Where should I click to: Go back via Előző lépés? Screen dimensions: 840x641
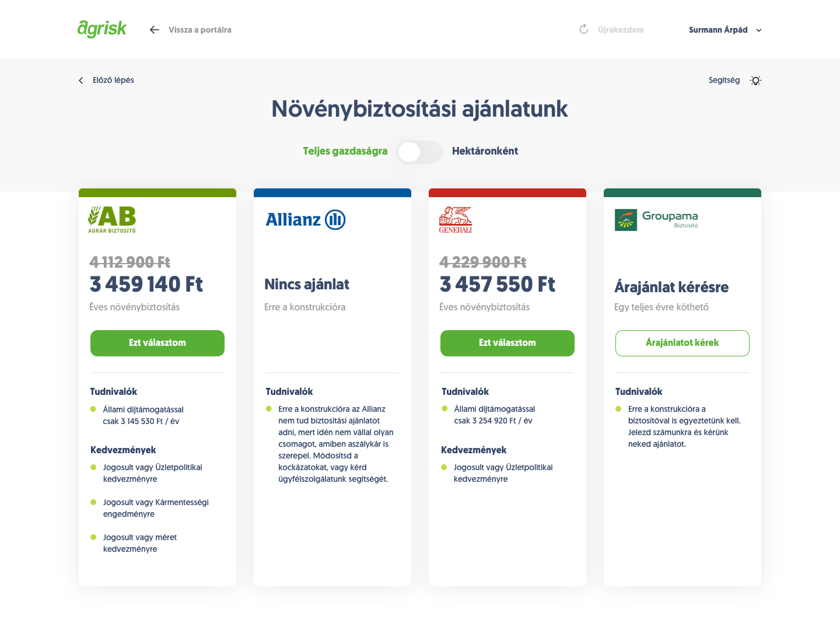[x=113, y=80]
